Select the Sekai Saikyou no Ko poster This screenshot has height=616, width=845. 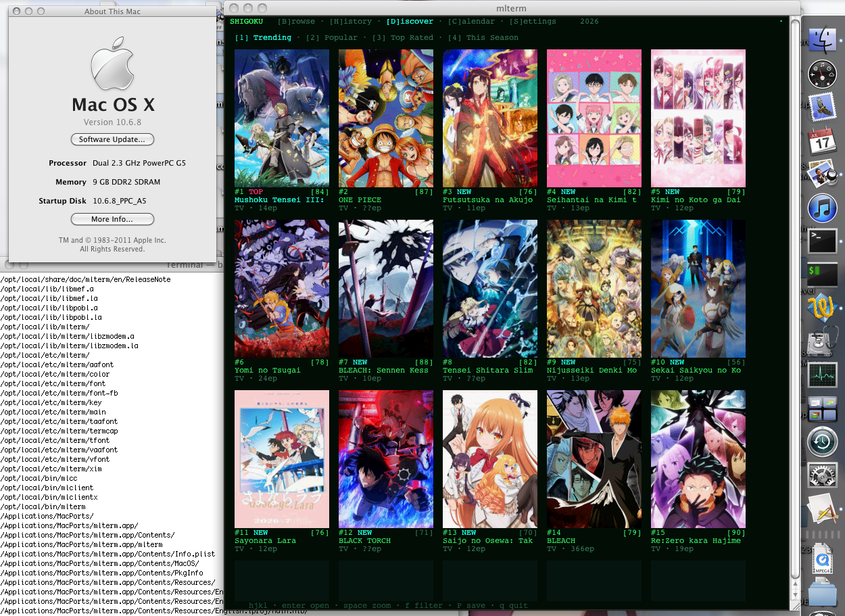tap(698, 289)
